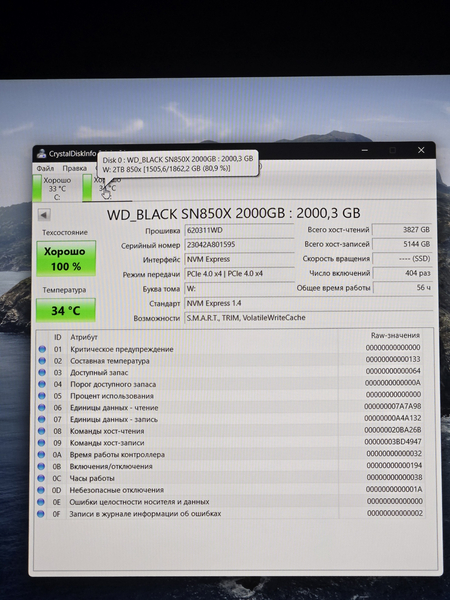Click the previous disk arrow button
The image size is (450, 600).
[x=44, y=215]
